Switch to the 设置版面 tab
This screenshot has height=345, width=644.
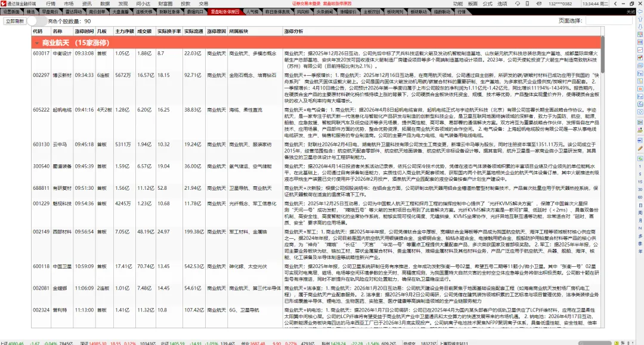click(11, 12)
